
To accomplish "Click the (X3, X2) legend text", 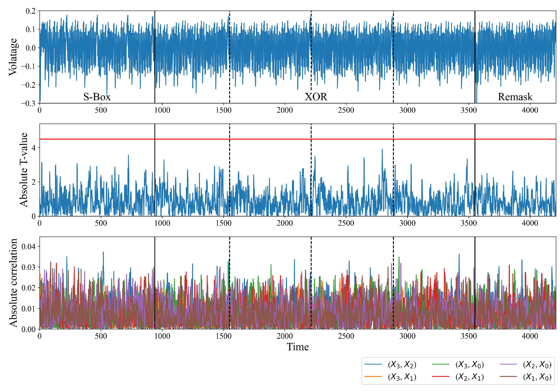I will [x=402, y=365].
